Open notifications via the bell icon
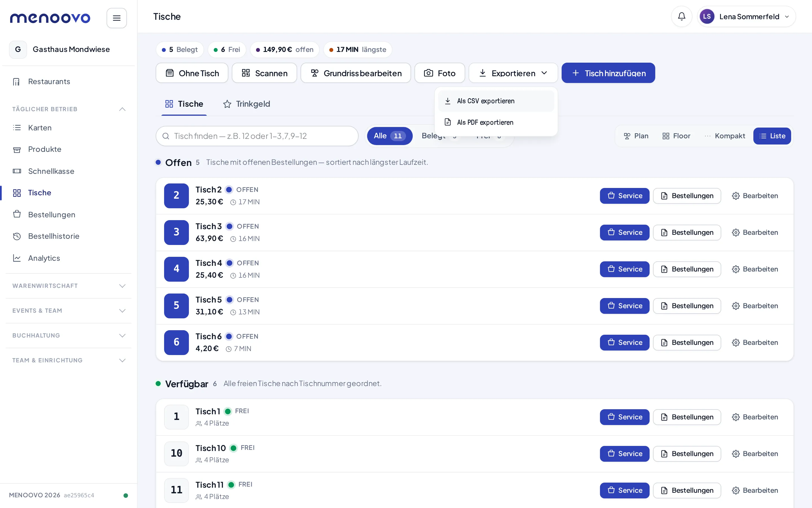 681,16
